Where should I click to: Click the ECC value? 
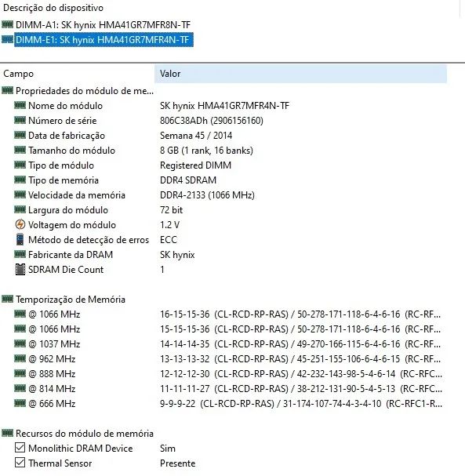click(169, 239)
